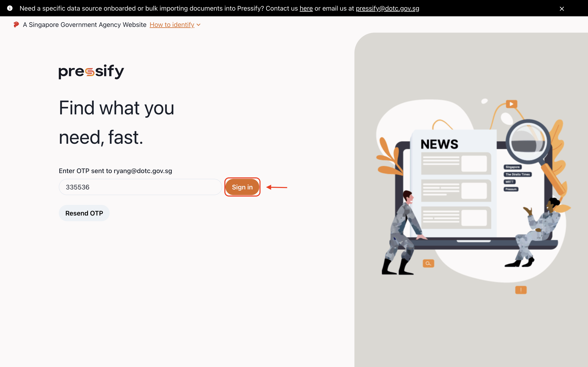Follow the 'here' contact link in the banner
This screenshot has width=588, height=367.
306,8
